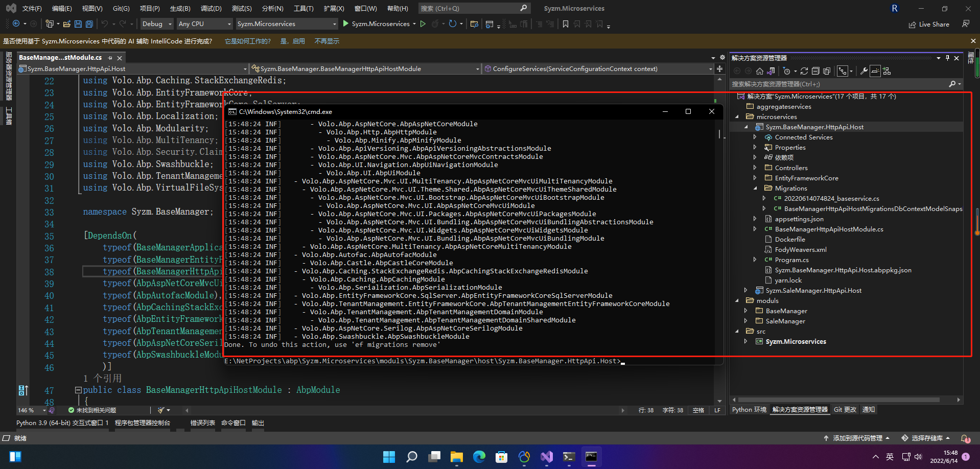Click the notification bell in status bar
Viewport: 980px width, 469px height.
click(965, 438)
